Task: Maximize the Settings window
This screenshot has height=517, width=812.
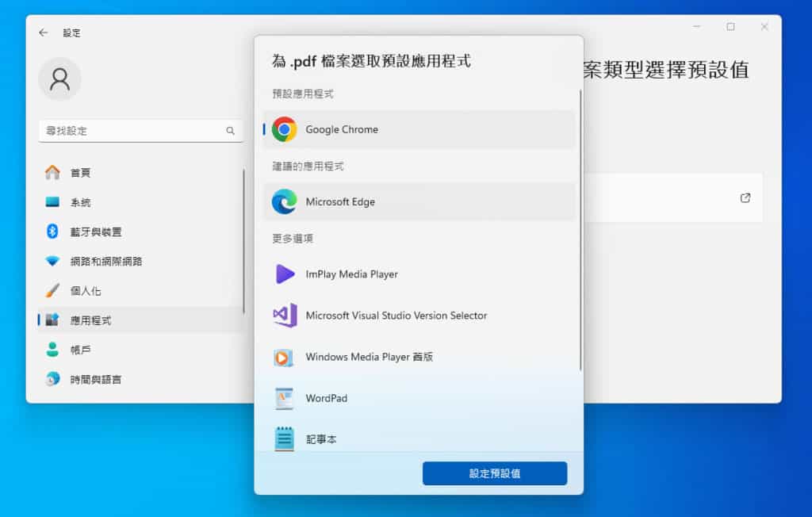Action: click(730, 26)
